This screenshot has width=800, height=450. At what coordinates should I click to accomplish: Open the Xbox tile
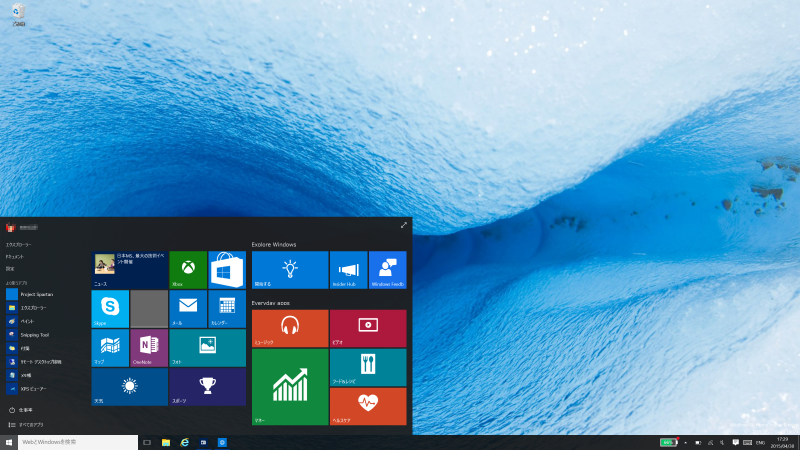click(x=188, y=270)
